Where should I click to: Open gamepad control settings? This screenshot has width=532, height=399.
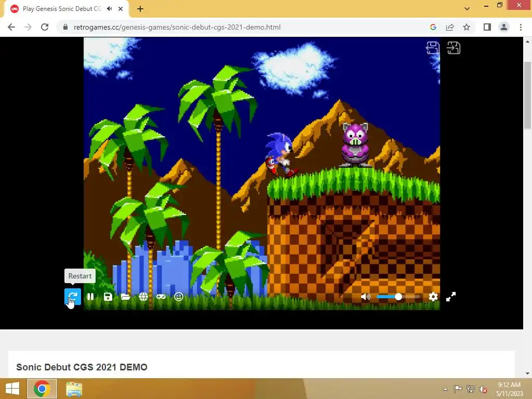click(161, 297)
